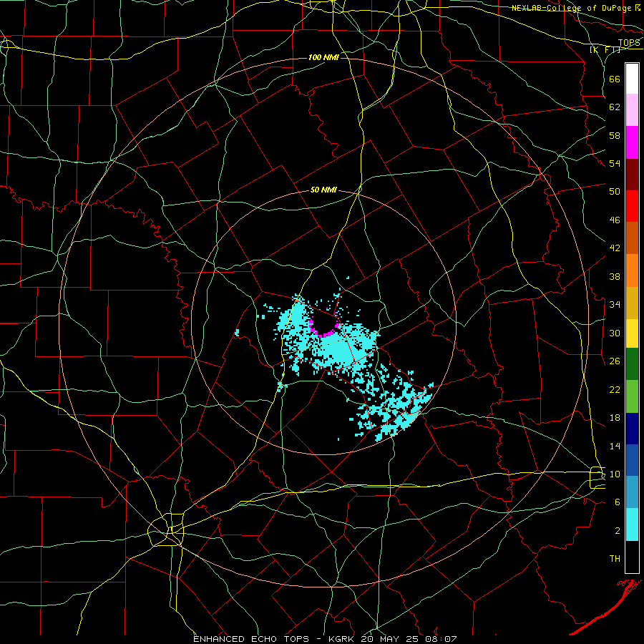The height and width of the screenshot is (644, 644).
Task: Click legend value "14"
Action: (x=615, y=446)
